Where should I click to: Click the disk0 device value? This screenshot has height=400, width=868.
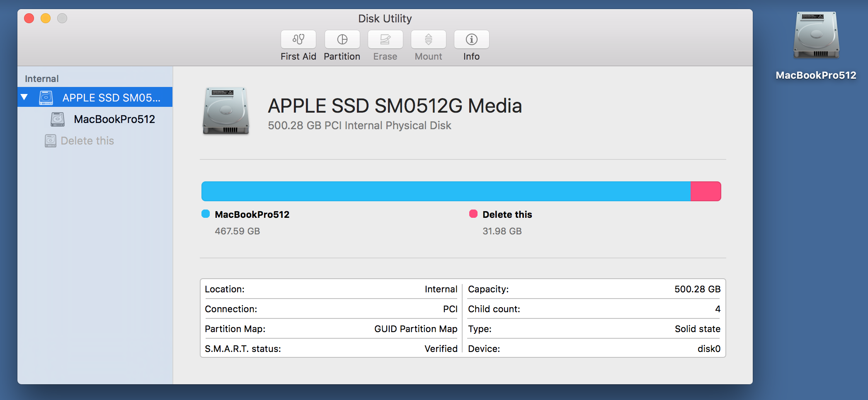709,349
